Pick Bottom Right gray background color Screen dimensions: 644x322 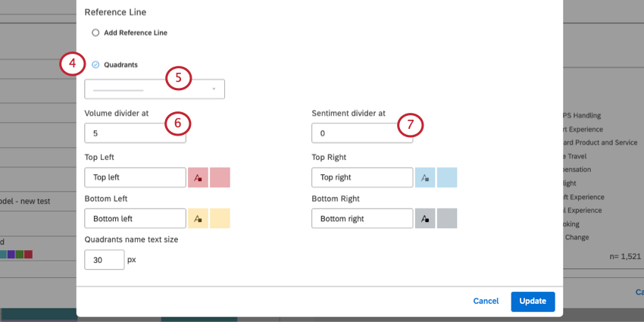447,218
